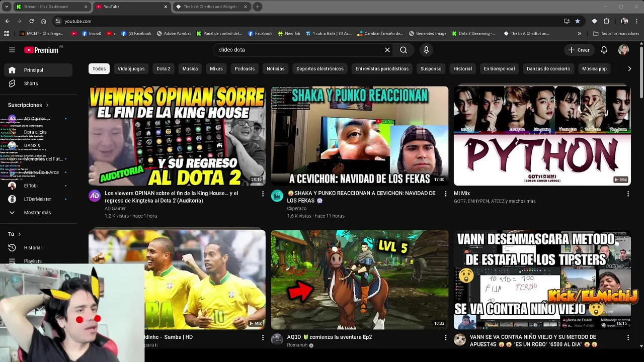Open the notifications bell
The image size is (644, 362).
604,50
